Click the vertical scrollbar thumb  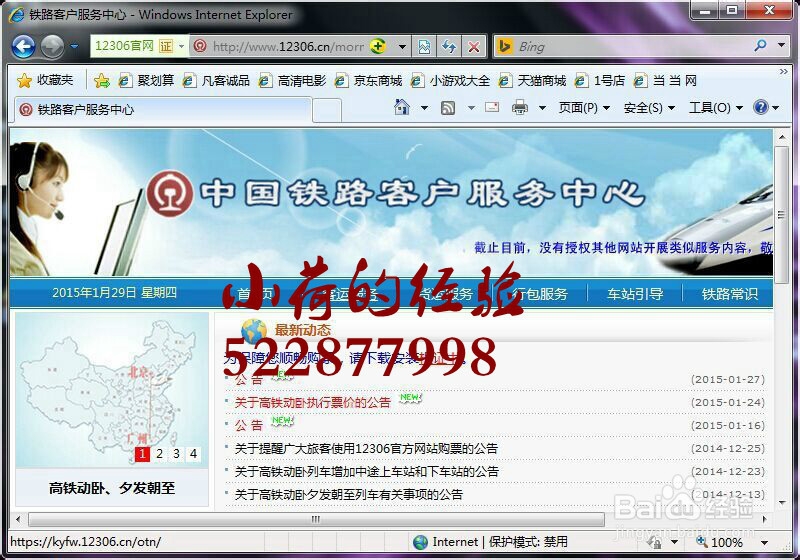[x=781, y=215]
